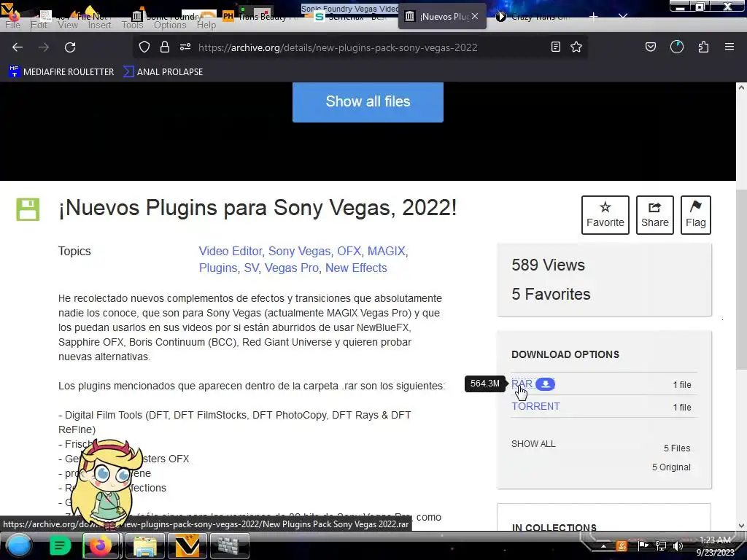
Task: Open the Start orb on the taskbar
Action: [19, 545]
